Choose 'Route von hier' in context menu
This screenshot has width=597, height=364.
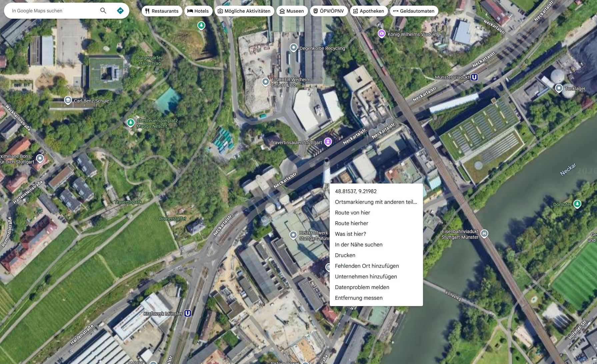pos(352,212)
